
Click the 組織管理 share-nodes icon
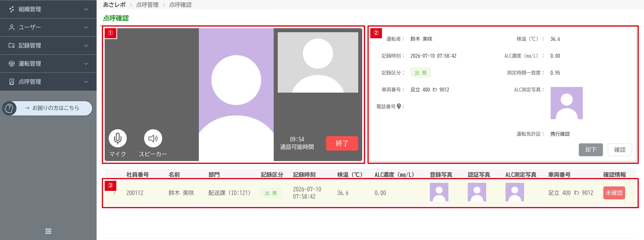pos(11,9)
